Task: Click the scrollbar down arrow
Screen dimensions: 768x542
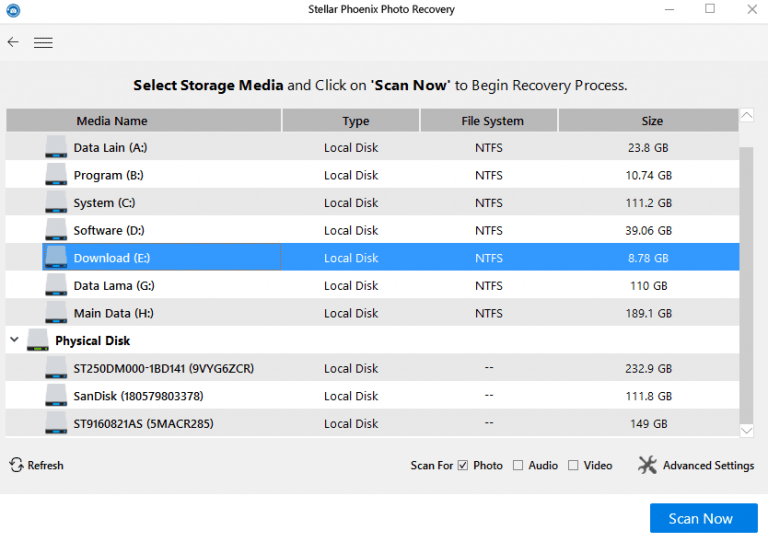Action: point(746,430)
